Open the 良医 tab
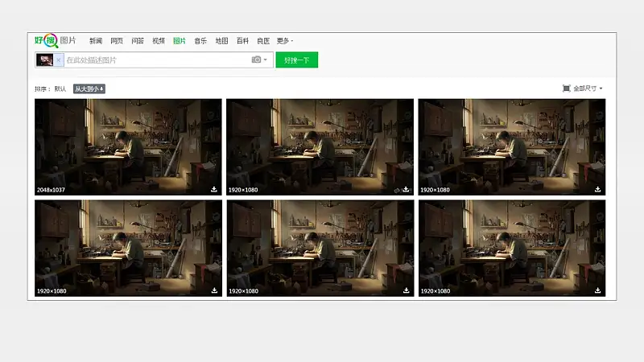 tap(263, 41)
